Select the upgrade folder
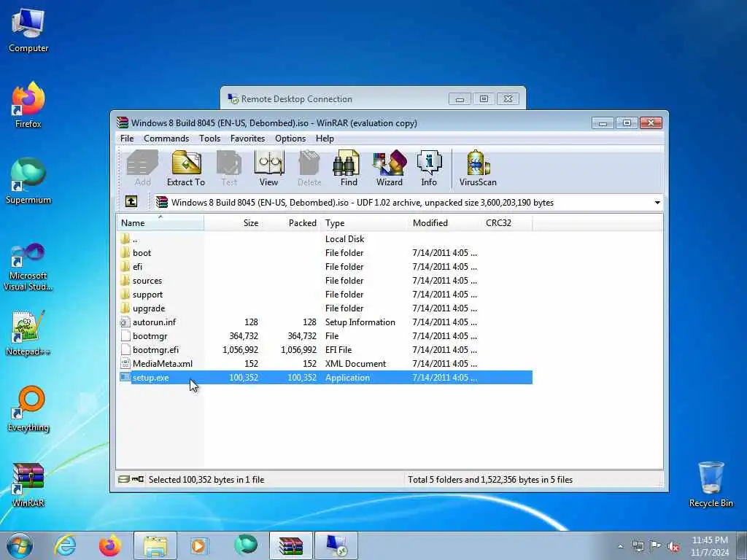747x560 pixels. click(x=325, y=308)
